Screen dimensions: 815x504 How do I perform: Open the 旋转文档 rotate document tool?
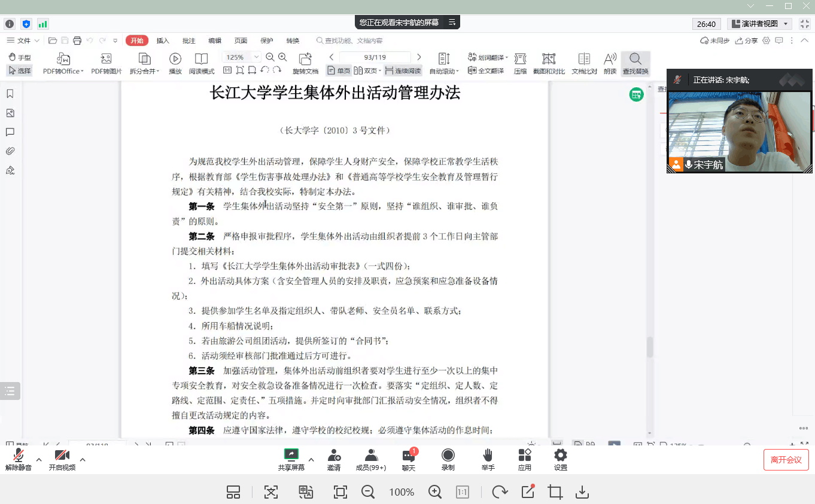[x=305, y=59]
